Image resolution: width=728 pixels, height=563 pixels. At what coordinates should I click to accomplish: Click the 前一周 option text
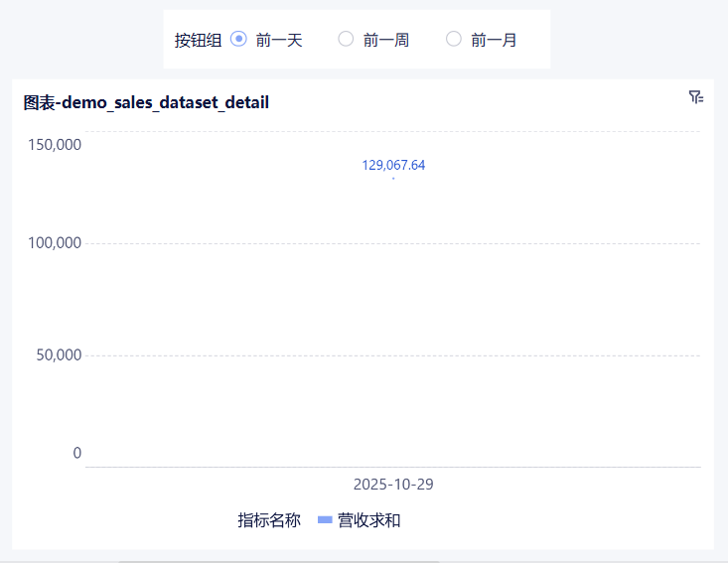click(x=386, y=41)
